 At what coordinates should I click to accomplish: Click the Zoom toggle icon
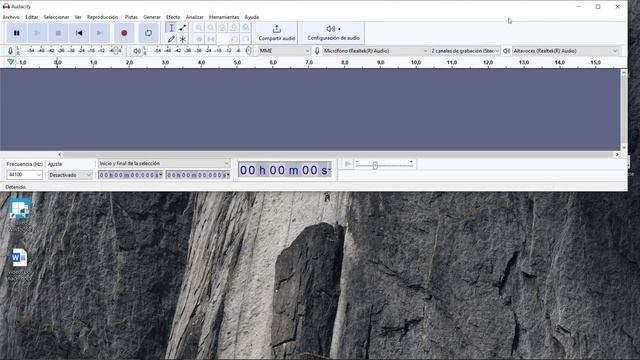coord(245,28)
